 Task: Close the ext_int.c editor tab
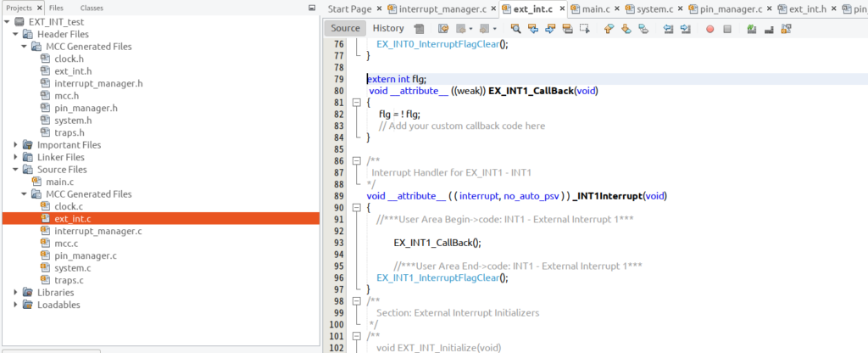tap(562, 8)
